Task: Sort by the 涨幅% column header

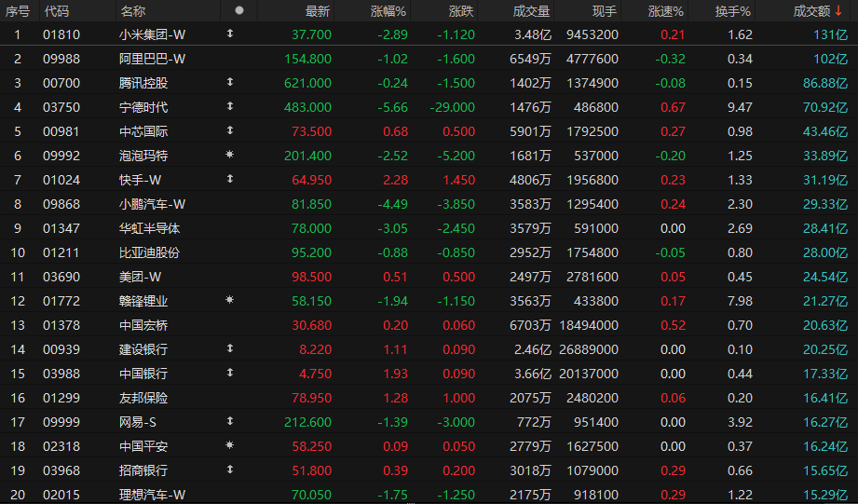Action: 388,11
